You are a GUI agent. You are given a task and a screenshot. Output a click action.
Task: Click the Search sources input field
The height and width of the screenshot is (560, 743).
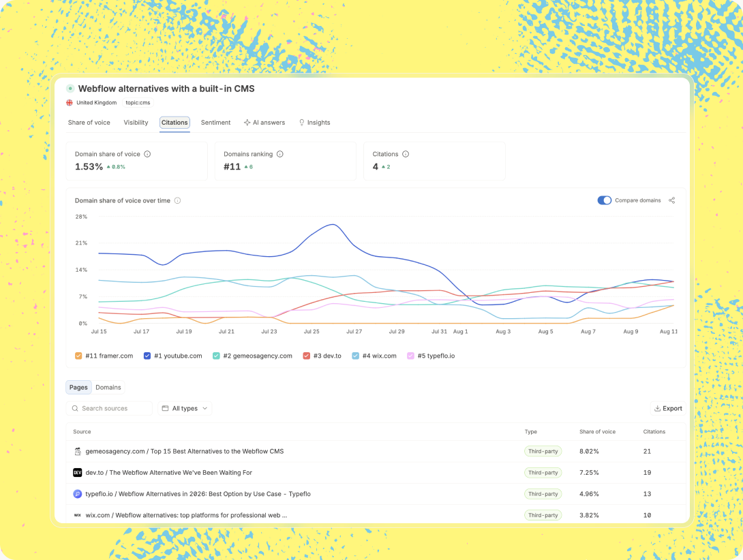pyautogui.click(x=110, y=408)
